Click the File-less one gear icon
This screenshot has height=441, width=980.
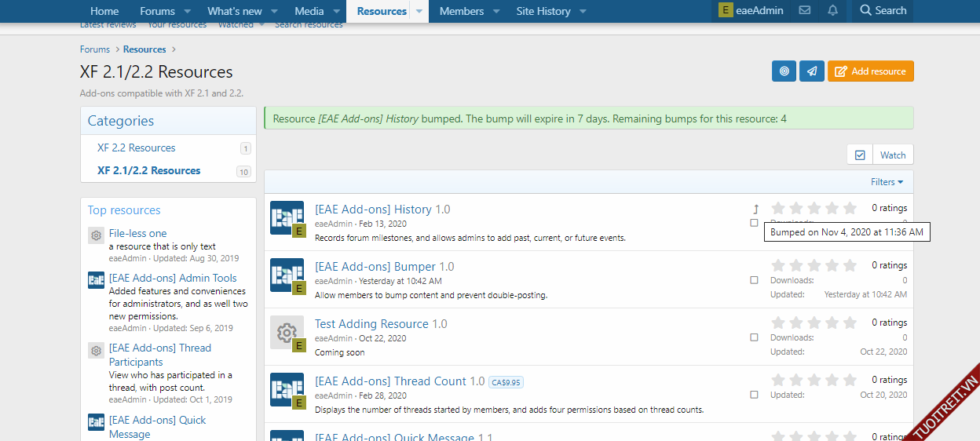click(96, 235)
